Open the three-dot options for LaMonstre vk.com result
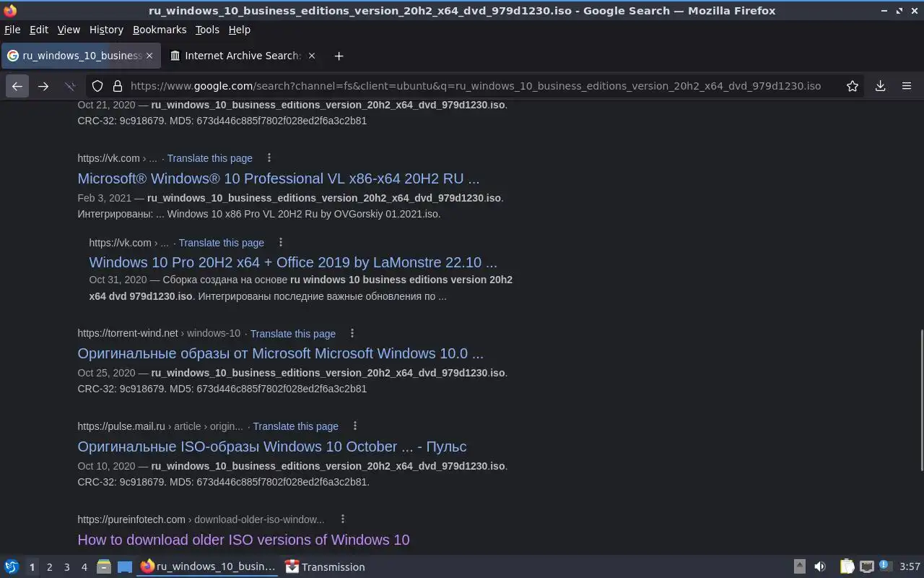This screenshot has width=924, height=578. tap(281, 242)
